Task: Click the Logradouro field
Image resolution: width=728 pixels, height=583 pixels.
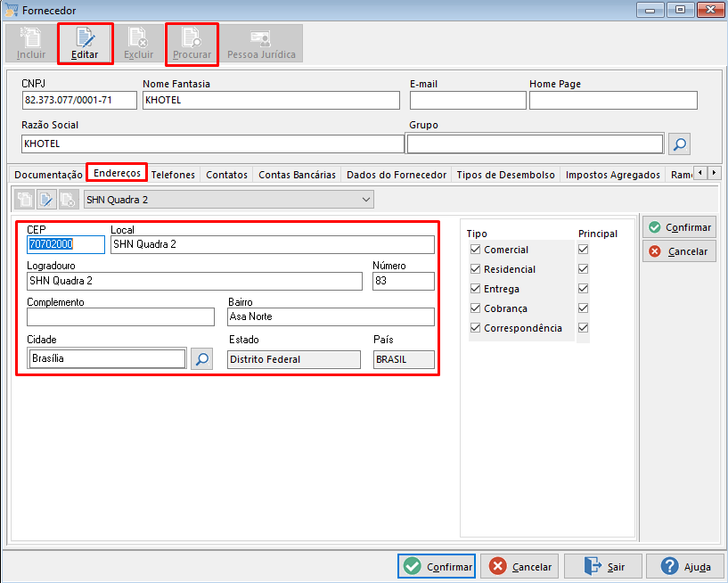Action: (x=194, y=281)
